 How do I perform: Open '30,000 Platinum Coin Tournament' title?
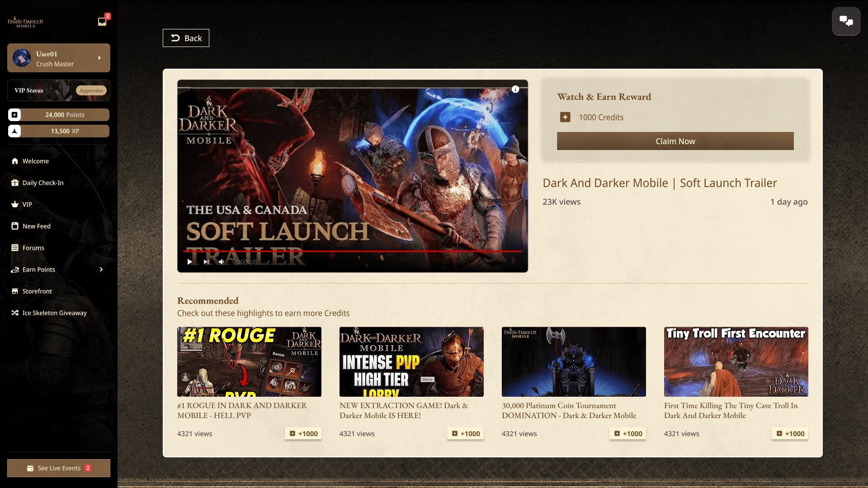(569, 411)
